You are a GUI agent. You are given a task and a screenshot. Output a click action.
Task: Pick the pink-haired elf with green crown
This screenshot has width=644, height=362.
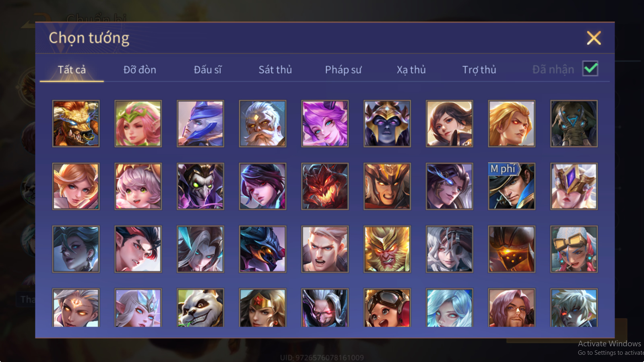(x=138, y=123)
